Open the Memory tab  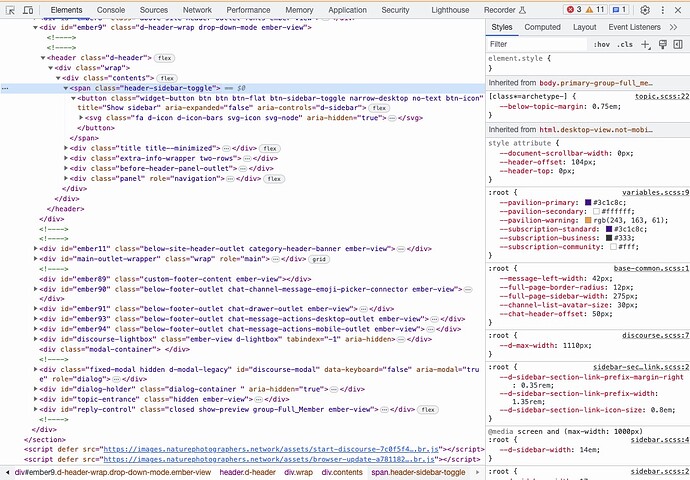(x=299, y=10)
